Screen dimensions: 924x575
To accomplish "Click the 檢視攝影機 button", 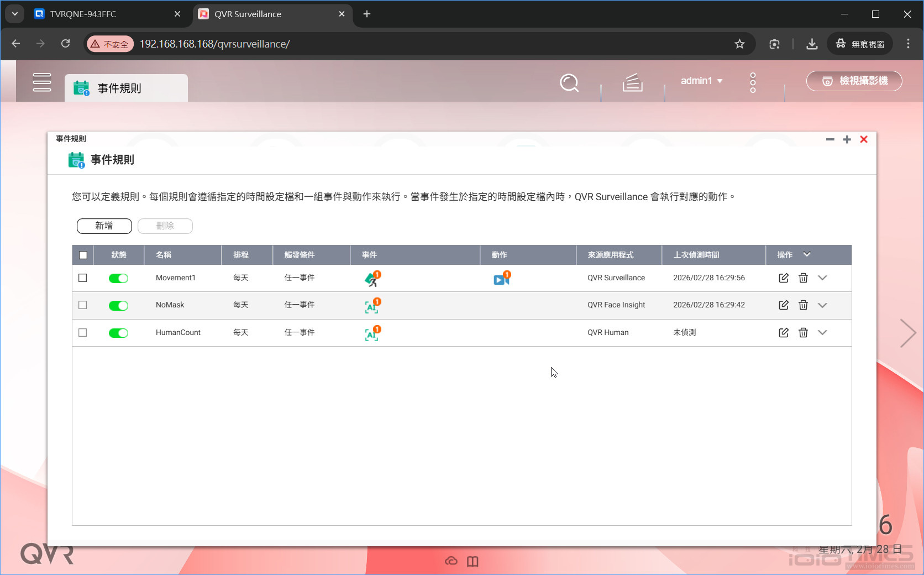I will click(854, 81).
